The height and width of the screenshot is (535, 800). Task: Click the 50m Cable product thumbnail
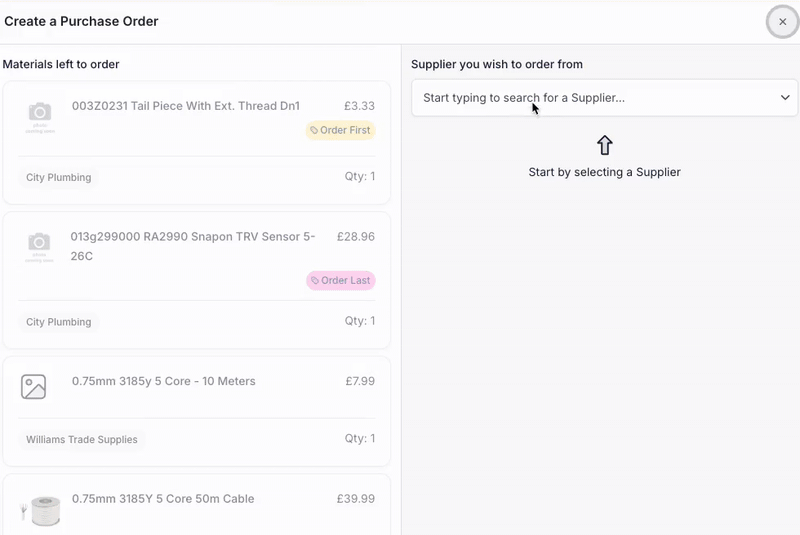click(x=40, y=510)
